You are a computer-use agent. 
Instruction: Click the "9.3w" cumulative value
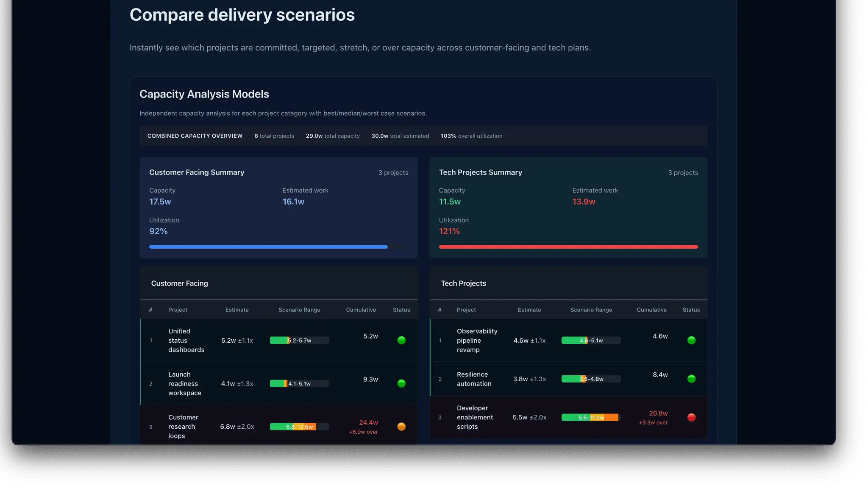[x=370, y=379]
